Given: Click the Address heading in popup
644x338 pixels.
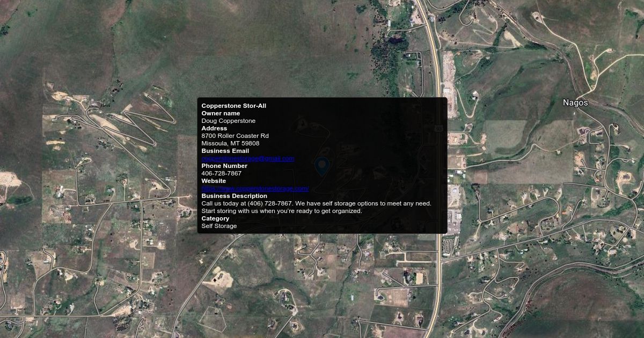Looking at the screenshot, I should [214, 128].
